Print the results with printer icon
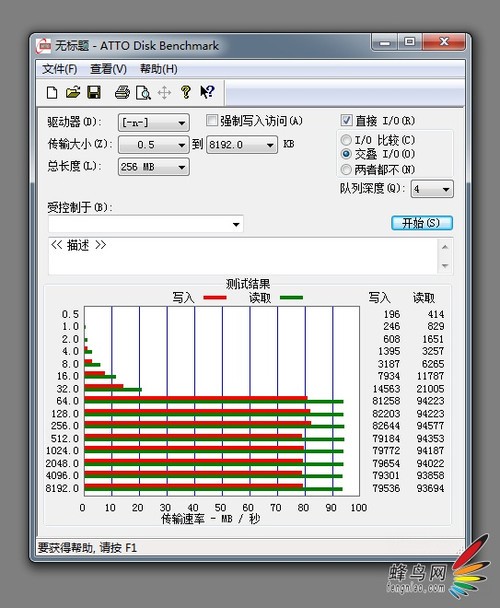Screen dimensions: 500x608 [x=122, y=93]
